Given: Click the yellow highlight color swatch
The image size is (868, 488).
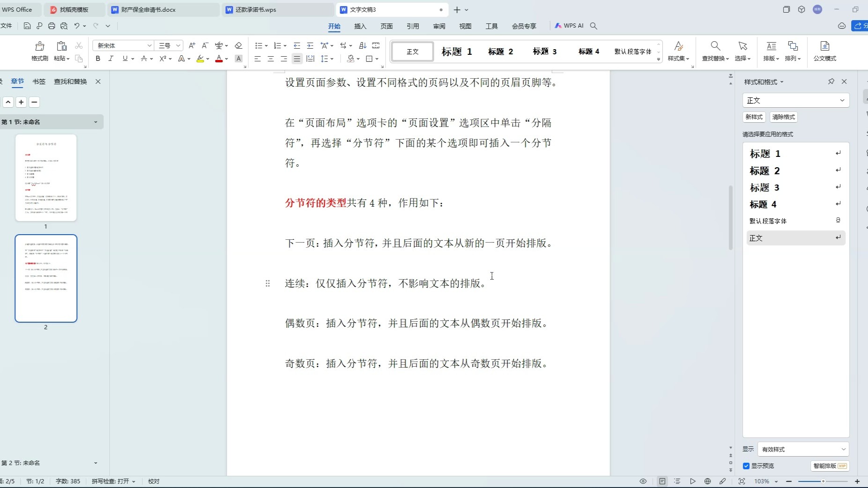Looking at the screenshot, I should [x=200, y=59].
